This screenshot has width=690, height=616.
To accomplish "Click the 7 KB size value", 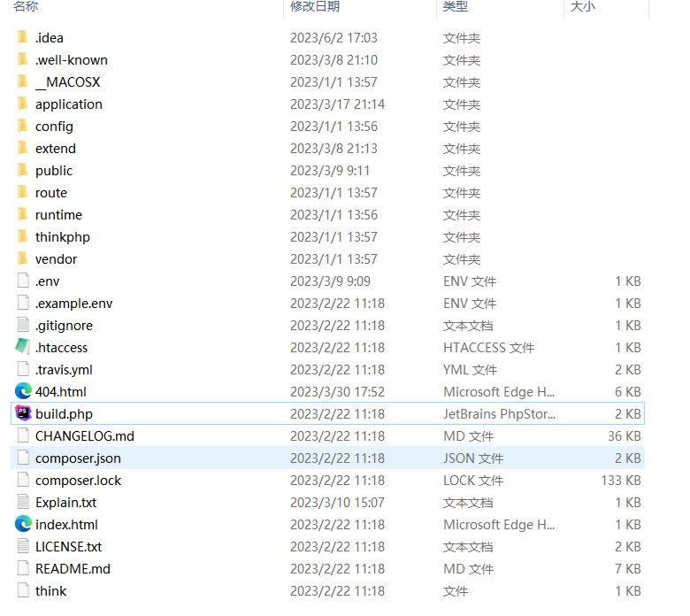I will pyautogui.click(x=627, y=569).
